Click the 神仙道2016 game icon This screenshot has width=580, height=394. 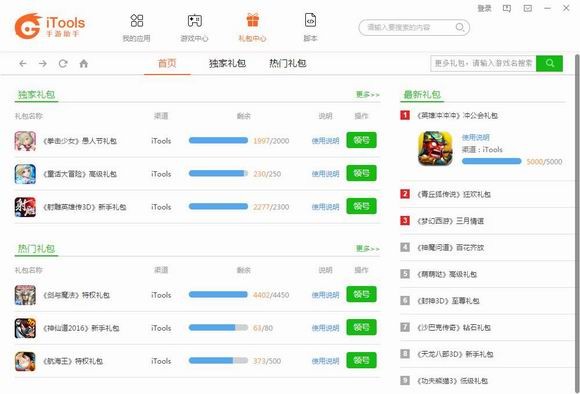point(25,328)
